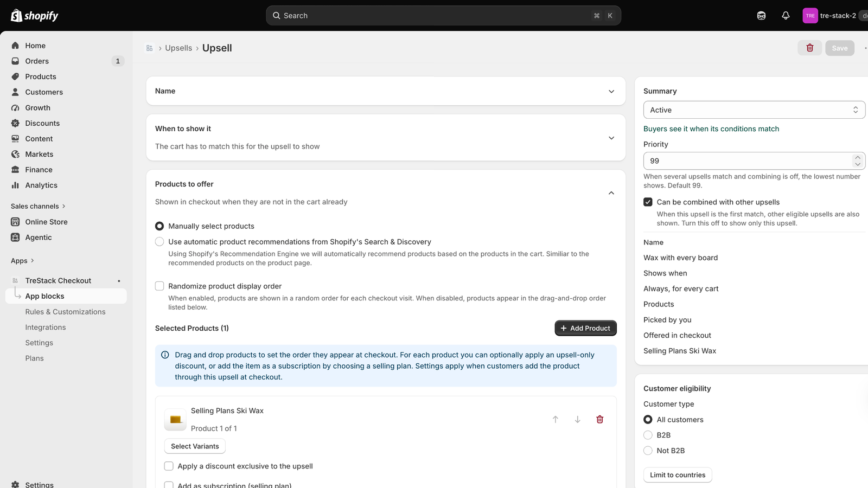
Task: Click the Add Product button
Action: point(585,328)
